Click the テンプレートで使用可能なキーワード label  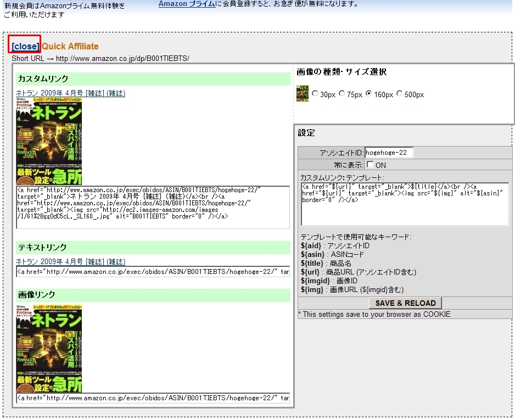coord(356,237)
